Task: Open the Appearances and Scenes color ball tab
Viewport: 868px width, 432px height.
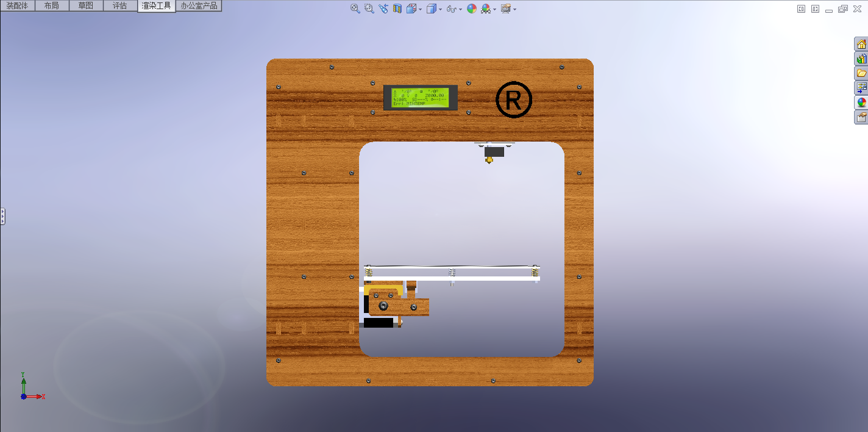Action: (861, 103)
